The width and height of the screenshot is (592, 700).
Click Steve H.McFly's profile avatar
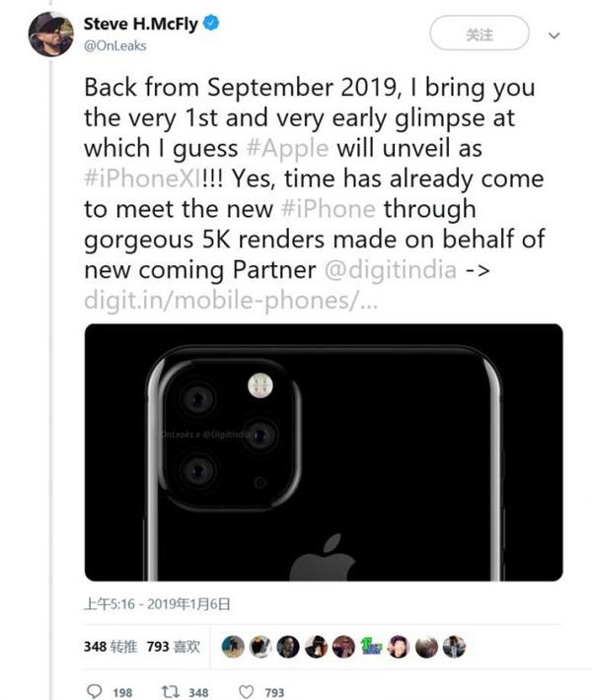tap(51, 35)
